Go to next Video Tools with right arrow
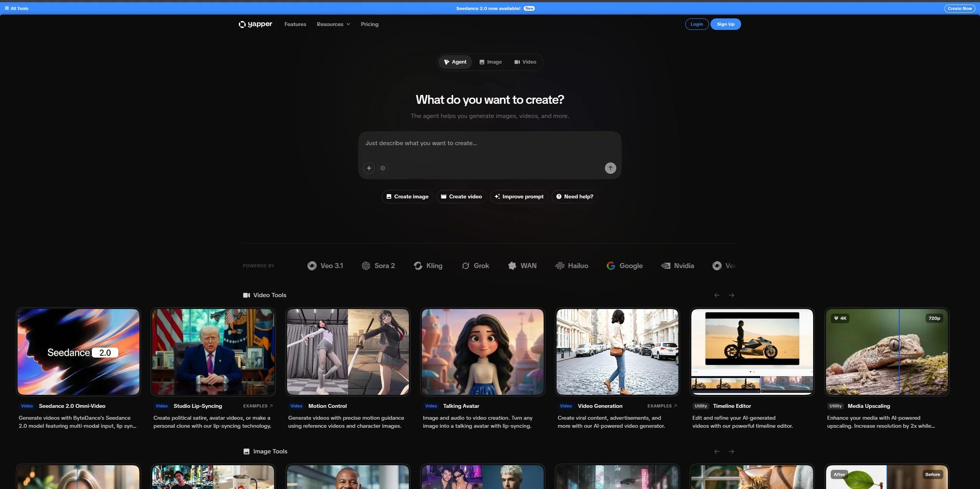 [732, 295]
